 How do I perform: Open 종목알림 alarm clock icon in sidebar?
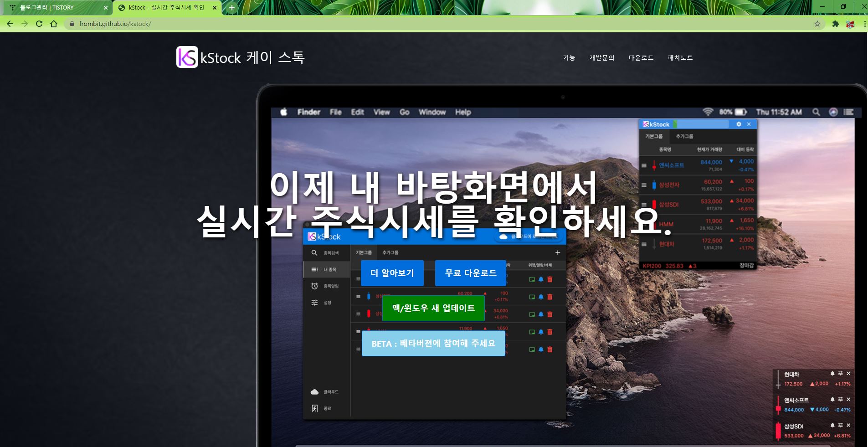click(x=314, y=286)
